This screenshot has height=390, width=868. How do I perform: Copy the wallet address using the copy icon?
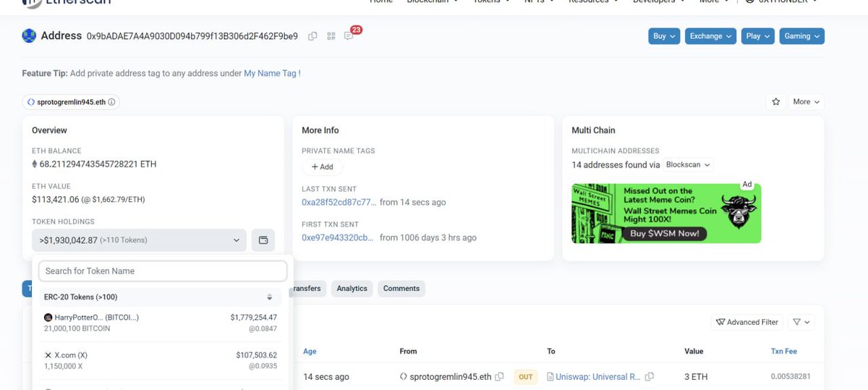coord(312,36)
